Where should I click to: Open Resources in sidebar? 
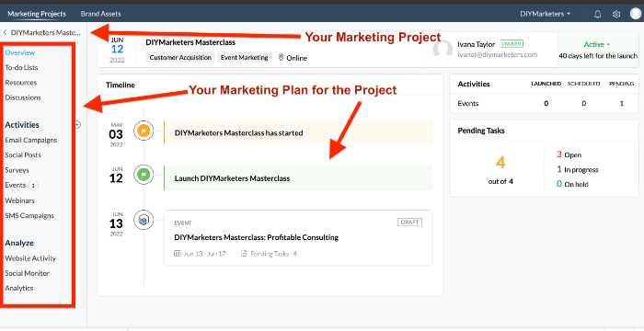[x=21, y=83]
